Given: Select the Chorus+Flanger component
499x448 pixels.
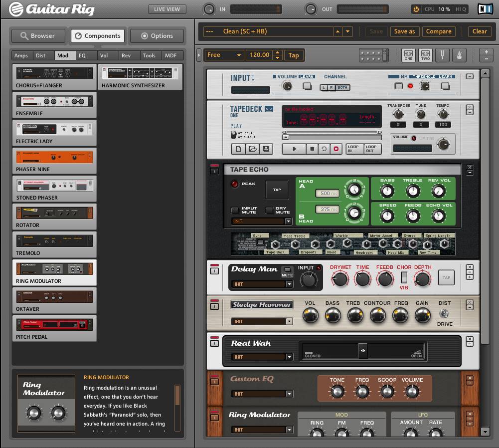Looking at the screenshot, I should point(54,77).
